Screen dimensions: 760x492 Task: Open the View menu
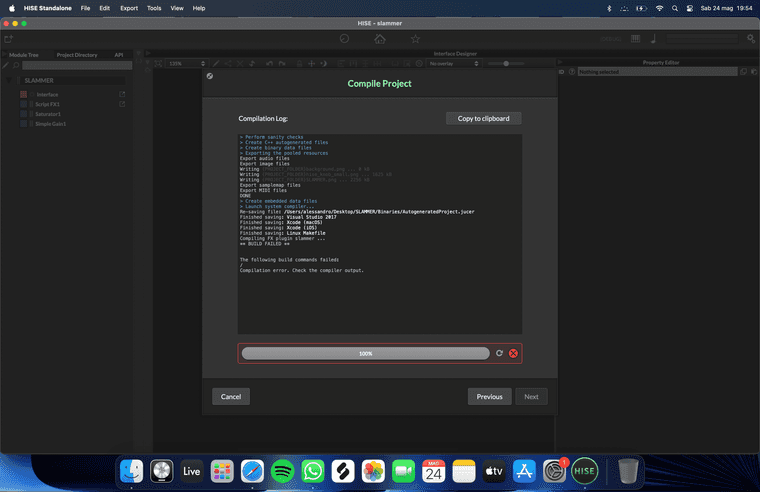pyautogui.click(x=177, y=8)
